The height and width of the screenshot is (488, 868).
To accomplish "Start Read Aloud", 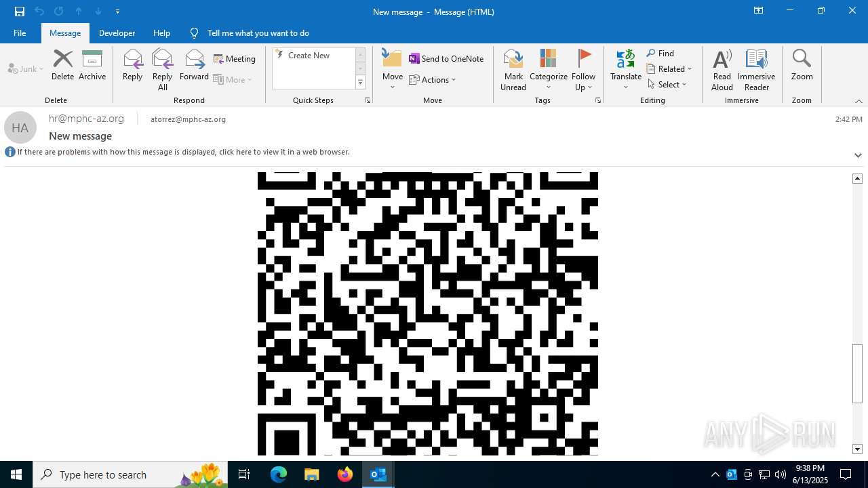I will click(x=722, y=70).
